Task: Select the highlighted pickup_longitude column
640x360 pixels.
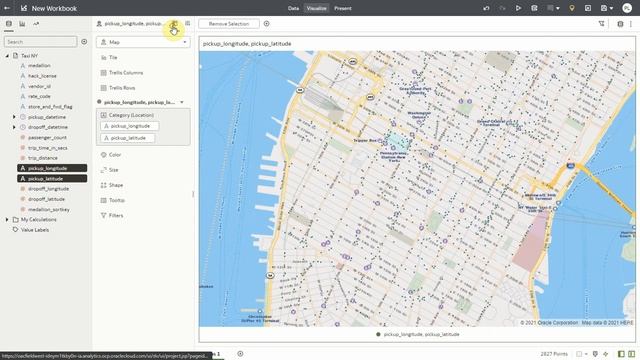Action: [52, 168]
